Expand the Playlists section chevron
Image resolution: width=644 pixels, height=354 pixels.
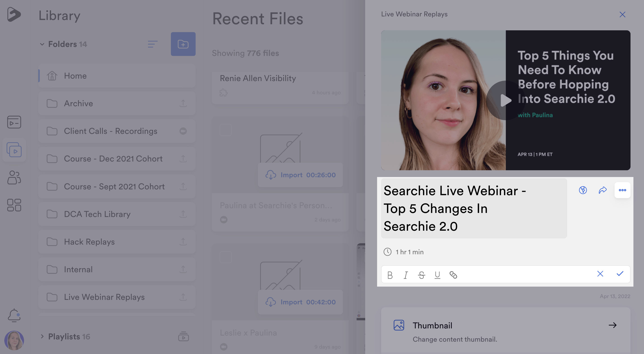coord(42,336)
